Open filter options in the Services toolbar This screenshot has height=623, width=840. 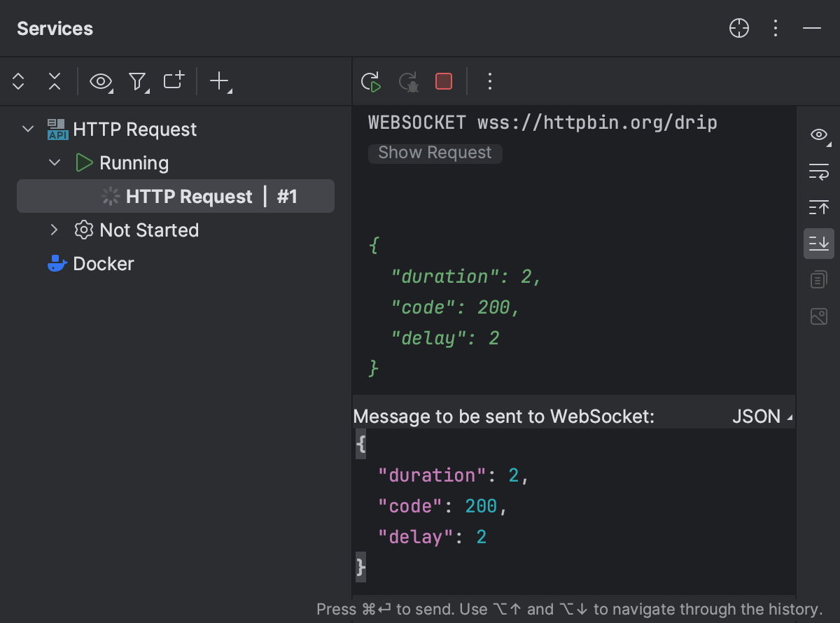coord(138,81)
